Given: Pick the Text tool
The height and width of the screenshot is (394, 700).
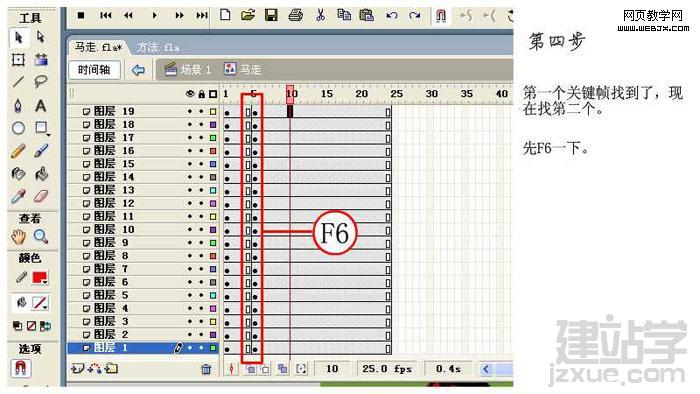Looking at the screenshot, I should coord(41,106).
